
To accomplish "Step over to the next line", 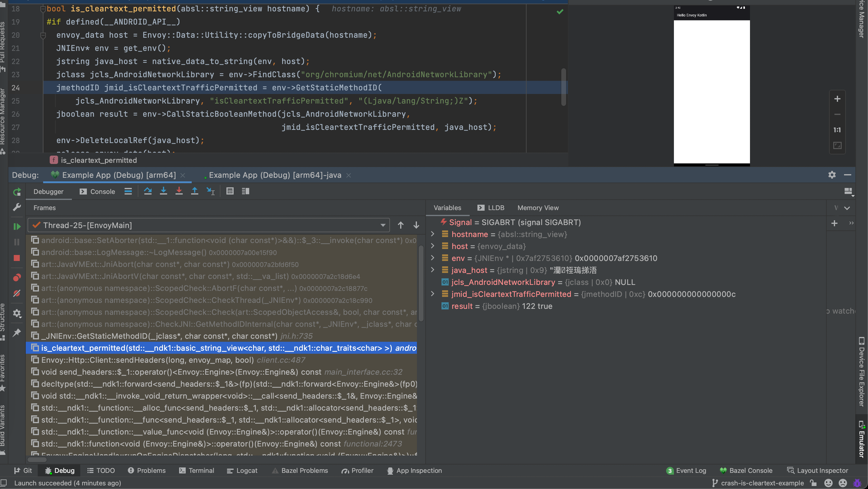I will click(148, 191).
